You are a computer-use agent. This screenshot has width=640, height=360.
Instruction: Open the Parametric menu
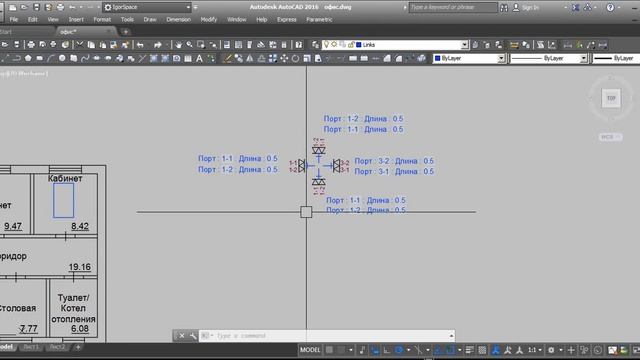coord(319,19)
